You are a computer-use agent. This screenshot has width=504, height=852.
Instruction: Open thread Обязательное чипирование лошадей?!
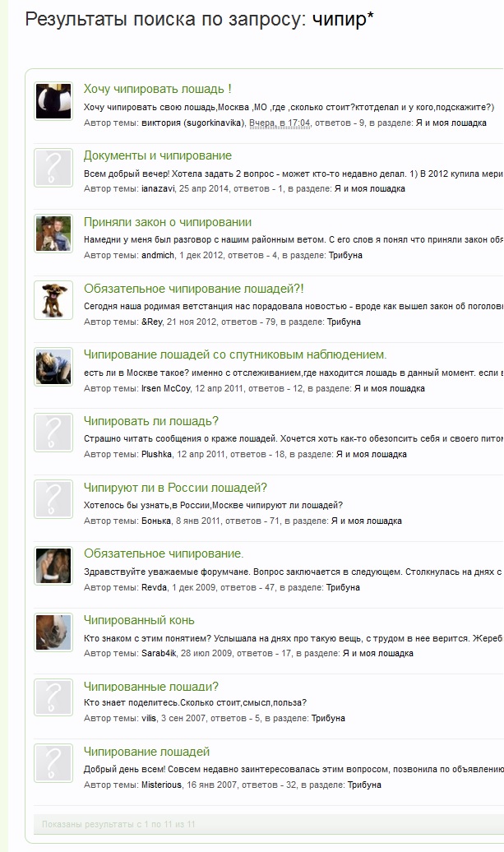pos(193,289)
